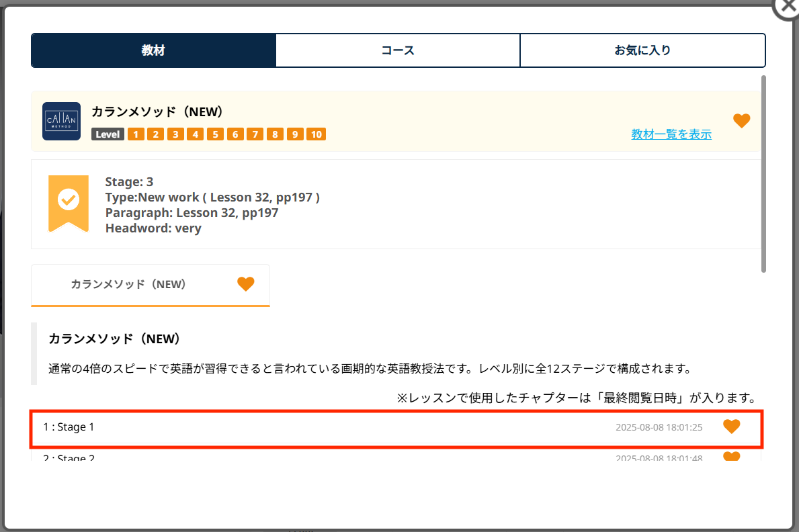This screenshot has width=799, height=532.
Task: Click the 教材一覧を表示 link
Action: 671,134
